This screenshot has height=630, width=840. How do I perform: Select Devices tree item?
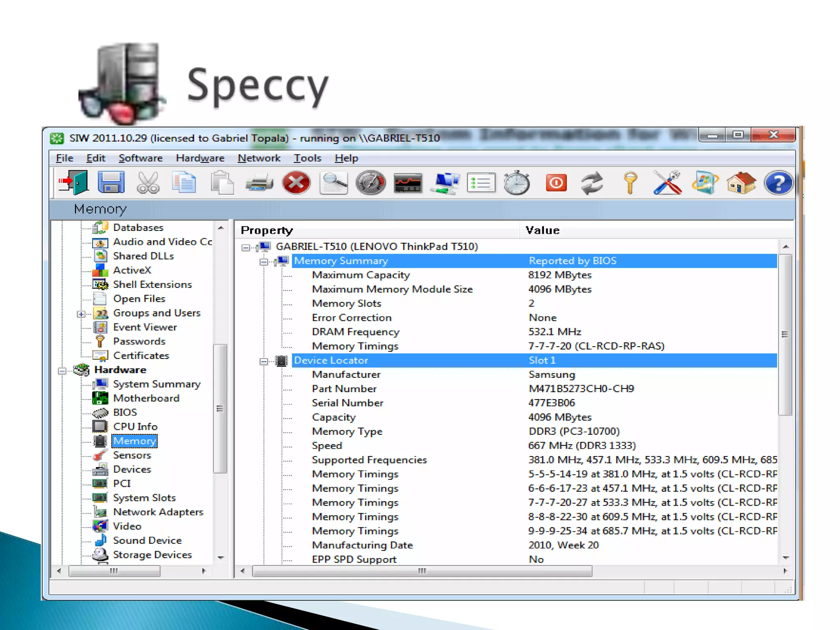(132, 469)
